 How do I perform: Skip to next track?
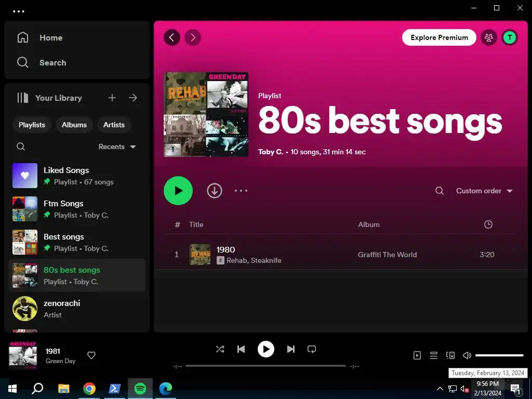tap(291, 349)
